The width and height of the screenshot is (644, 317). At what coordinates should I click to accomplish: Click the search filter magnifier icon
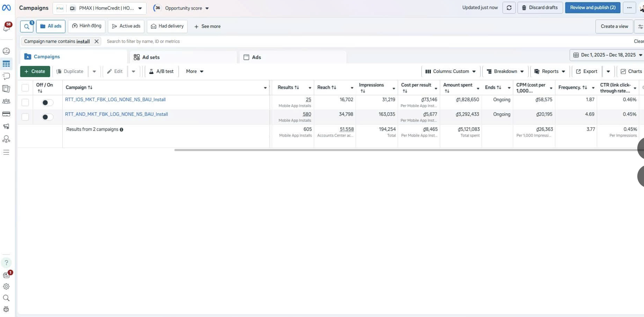click(x=26, y=27)
